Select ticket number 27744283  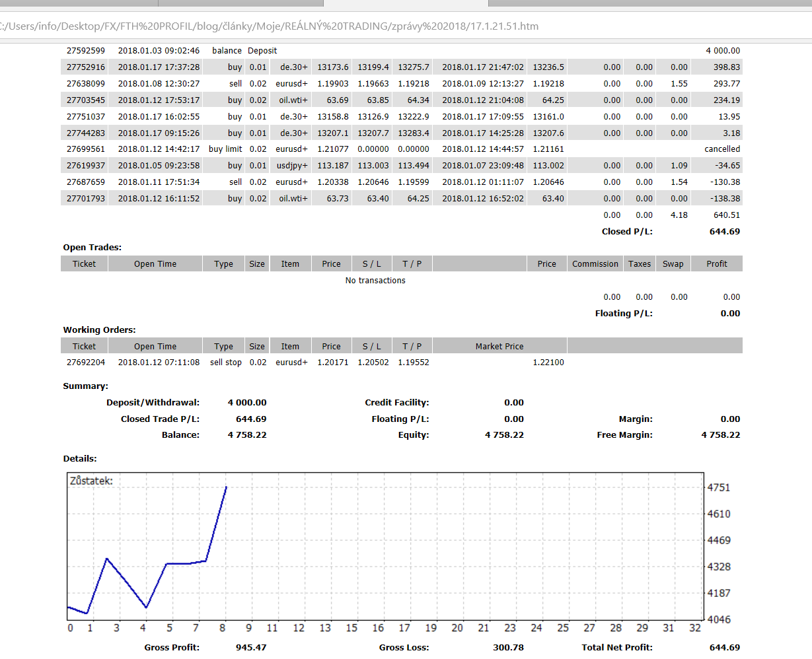[x=86, y=133]
